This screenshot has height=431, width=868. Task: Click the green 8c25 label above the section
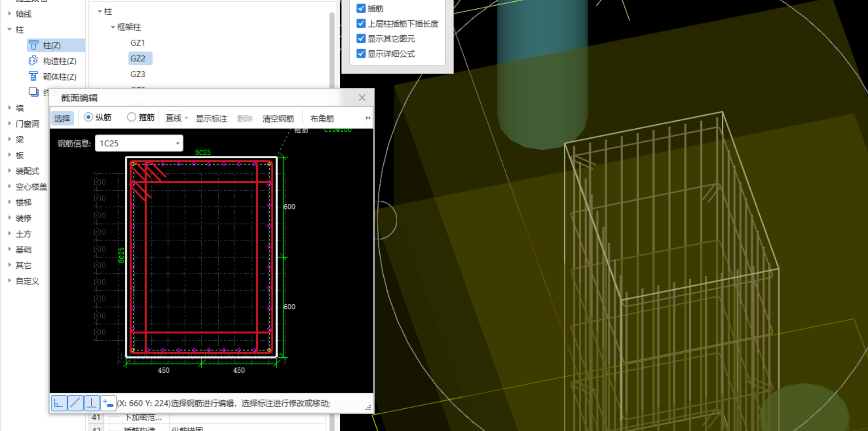tap(203, 152)
